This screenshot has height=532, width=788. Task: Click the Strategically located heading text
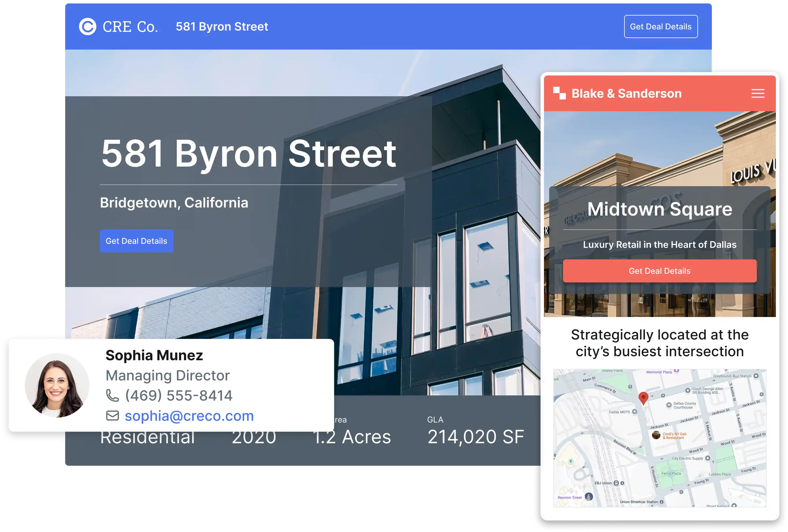(659, 343)
